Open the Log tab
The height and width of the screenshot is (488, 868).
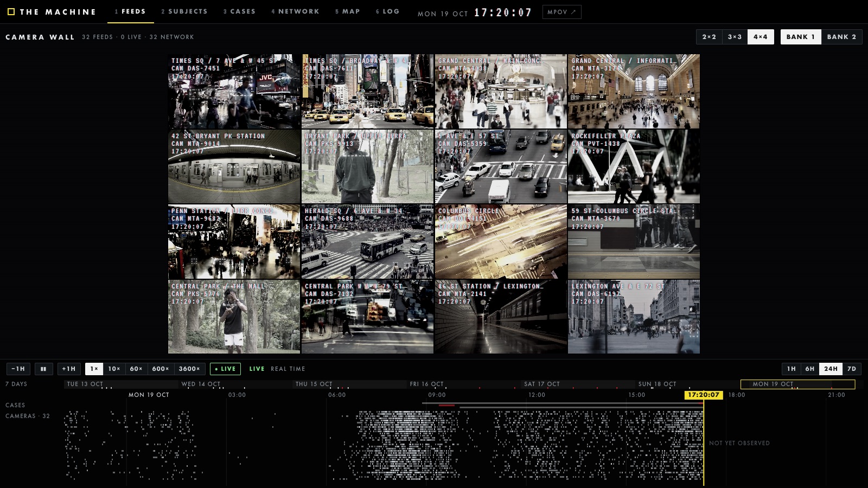[387, 11]
